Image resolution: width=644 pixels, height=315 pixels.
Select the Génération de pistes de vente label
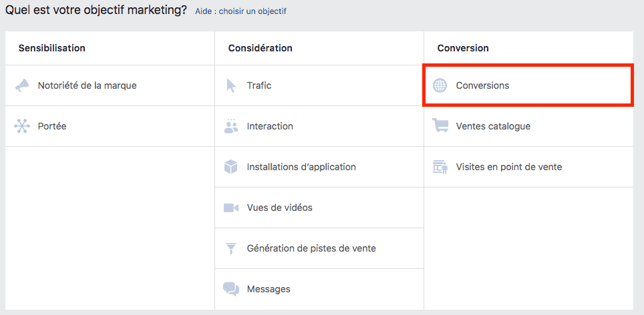311,248
